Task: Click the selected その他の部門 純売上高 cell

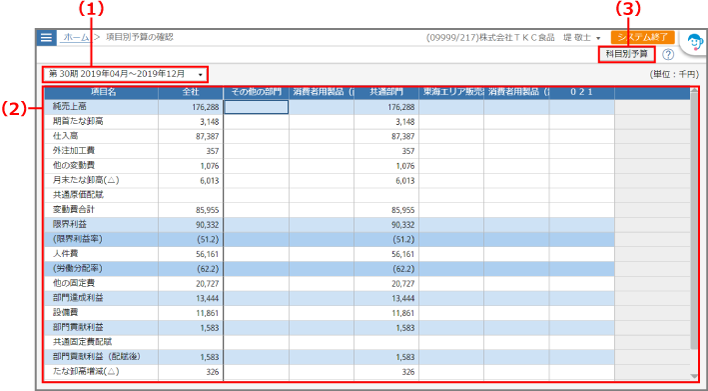Action: click(x=256, y=107)
